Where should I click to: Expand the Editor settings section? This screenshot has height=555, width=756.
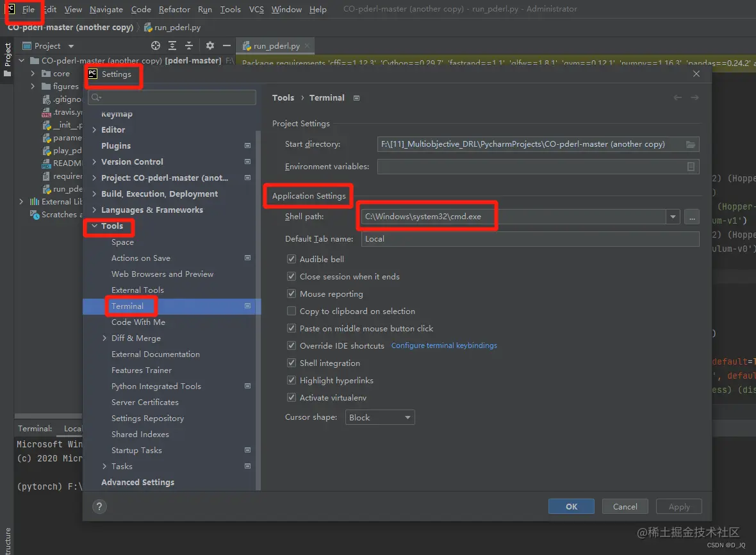(95, 129)
